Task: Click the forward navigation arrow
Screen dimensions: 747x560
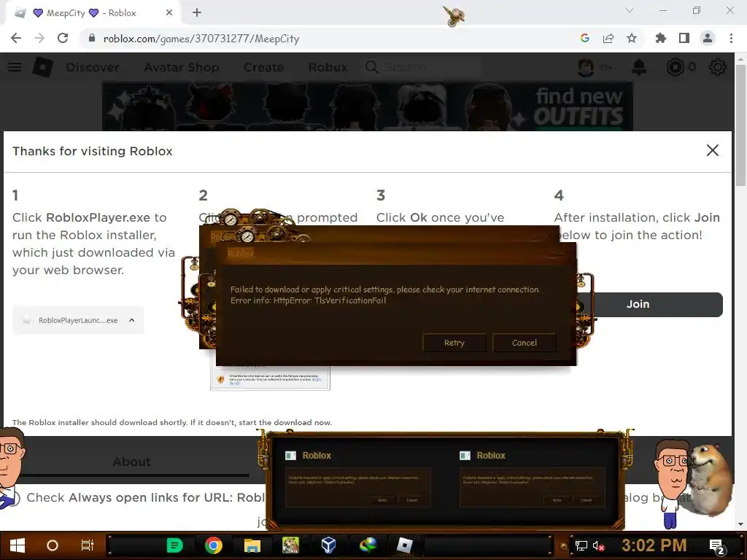Action: pyautogui.click(x=39, y=39)
